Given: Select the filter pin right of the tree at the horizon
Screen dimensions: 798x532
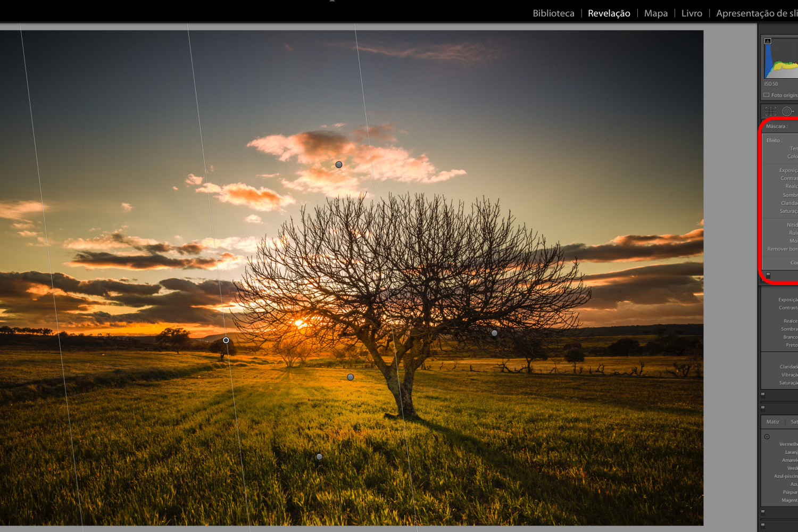Looking at the screenshot, I should tap(494, 333).
